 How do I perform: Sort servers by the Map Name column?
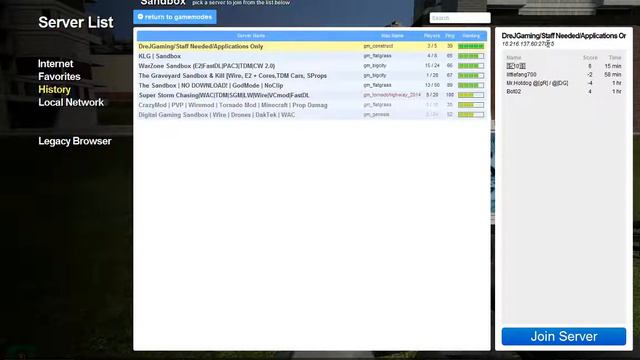tap(392, 36)
